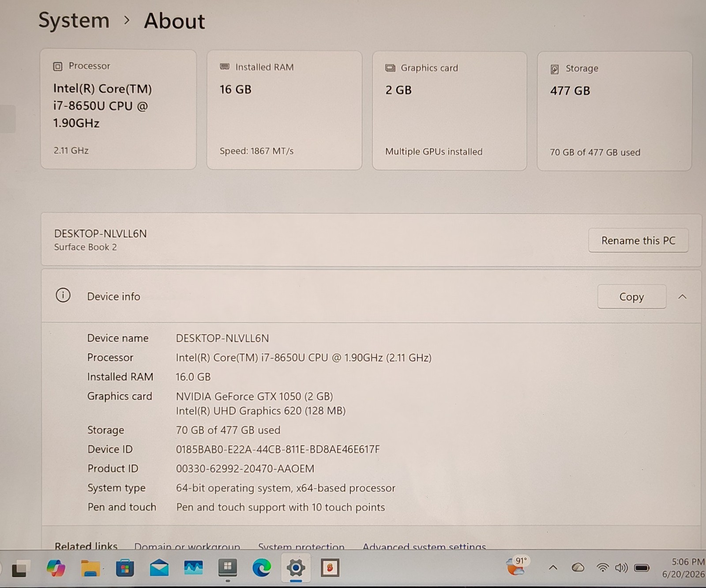Select processor value in Device info list
Screen dimensions: 706x588
tap(304, 358)
